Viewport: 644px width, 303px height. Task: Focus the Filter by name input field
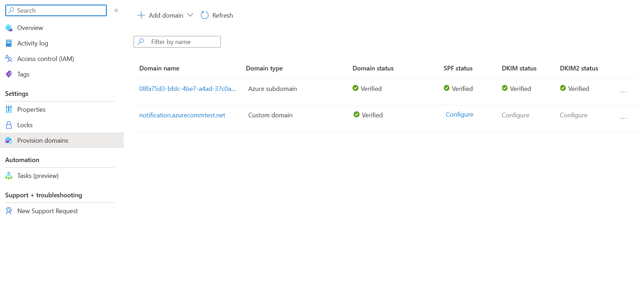(x=177, y=42)
